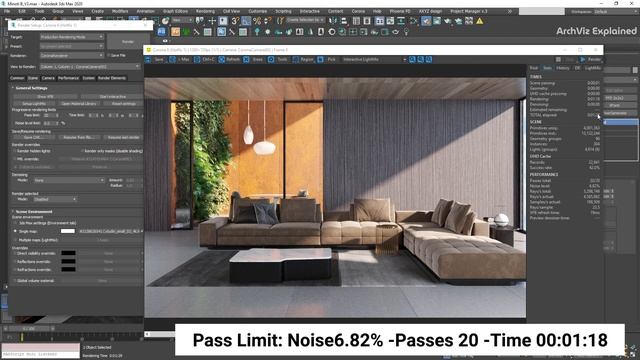Switch to LightMix tab in VFB
Screen dimensions: 640x360
point(593,68)
